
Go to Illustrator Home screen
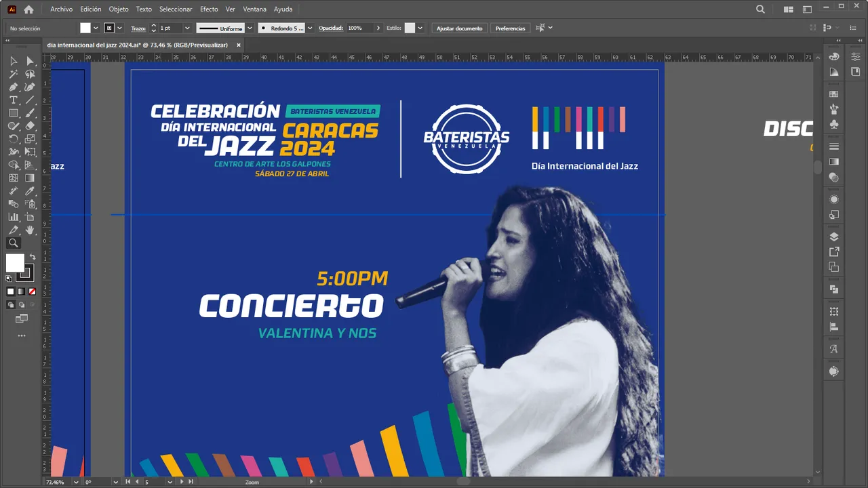click(28, 9)
